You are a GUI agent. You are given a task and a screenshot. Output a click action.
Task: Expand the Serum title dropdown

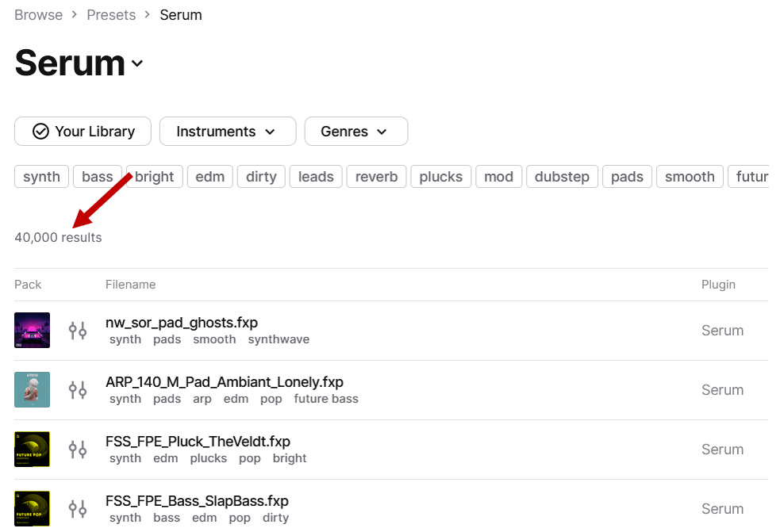click(x=136, y=64)
